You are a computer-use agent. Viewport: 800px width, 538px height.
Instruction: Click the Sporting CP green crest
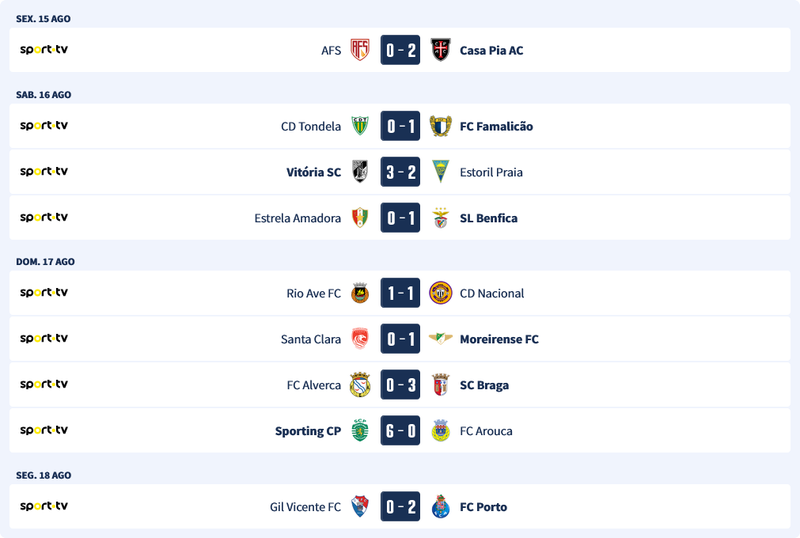point(360,431)
